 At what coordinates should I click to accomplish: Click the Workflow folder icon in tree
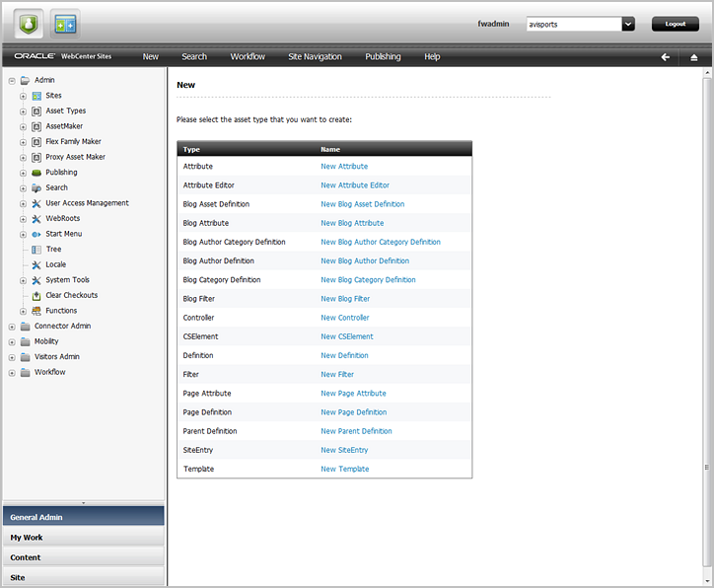26,373
